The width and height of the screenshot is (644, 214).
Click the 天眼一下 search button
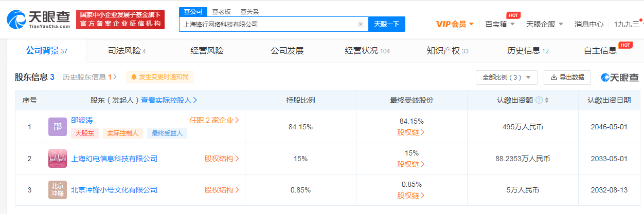pyautogui.click(x=386, y=24)
